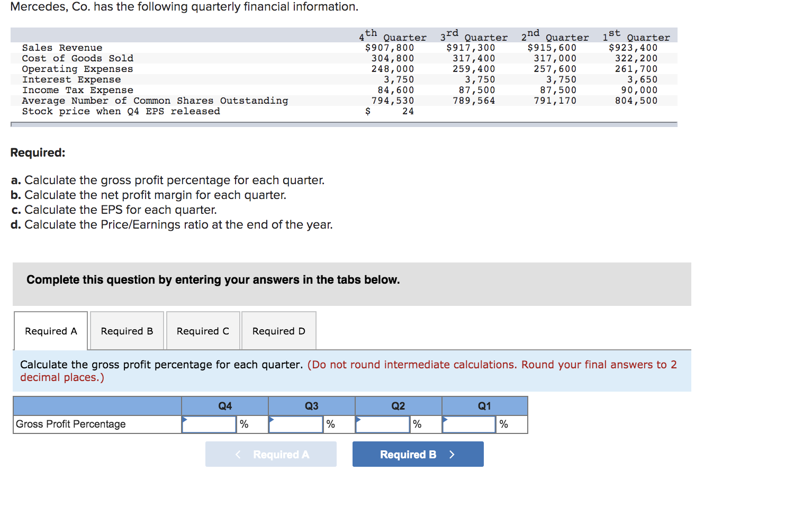Switch to the Required D tab
Viewport: 812px width, 507px height.
278,330
